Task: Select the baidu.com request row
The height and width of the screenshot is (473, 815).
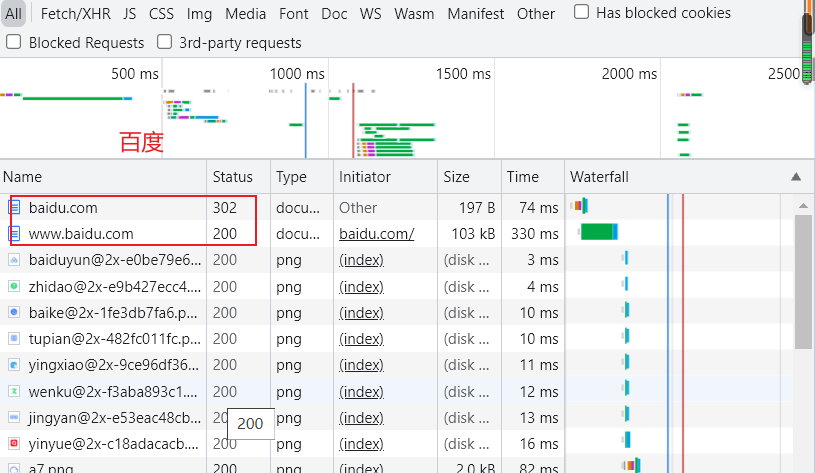Action: pyautogui.click(x=396, y=207)
